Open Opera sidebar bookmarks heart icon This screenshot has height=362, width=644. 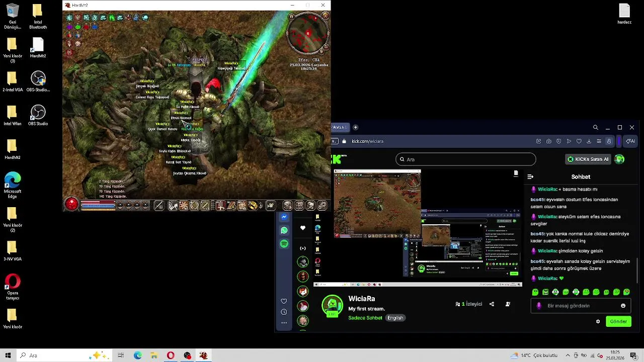284,301
